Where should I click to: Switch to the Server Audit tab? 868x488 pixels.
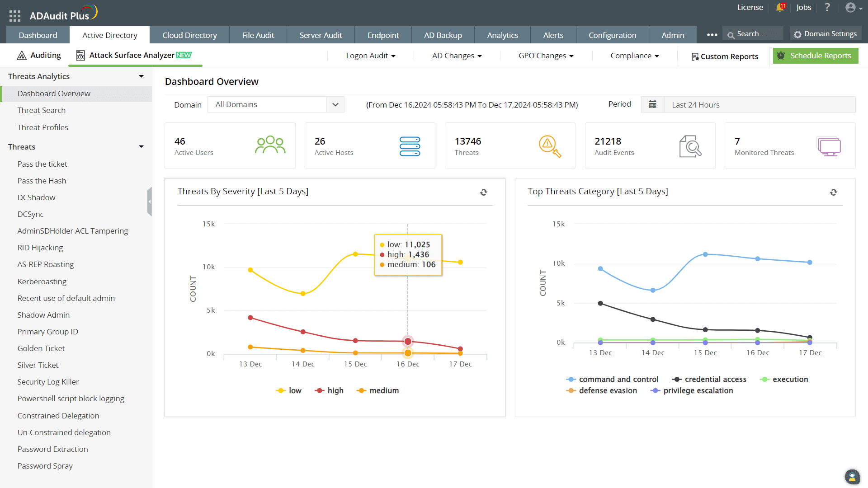[x=321, y=35]
